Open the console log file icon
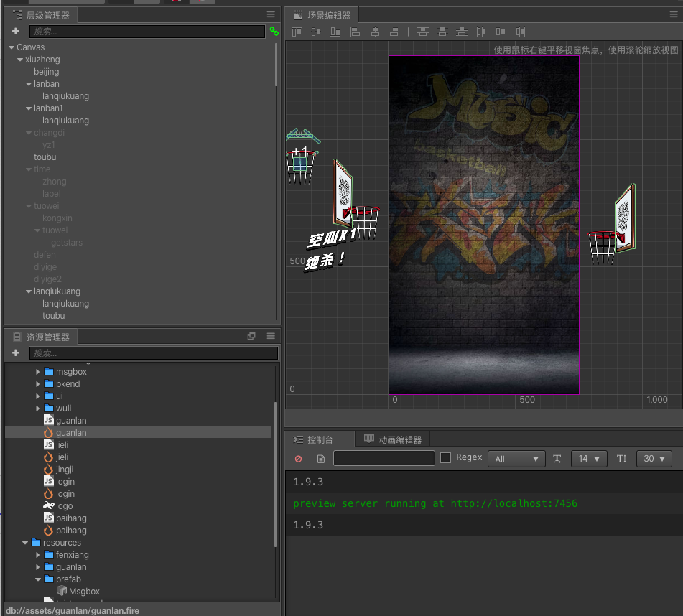Viewport: 683px width, 616px height. click(321, 459)
